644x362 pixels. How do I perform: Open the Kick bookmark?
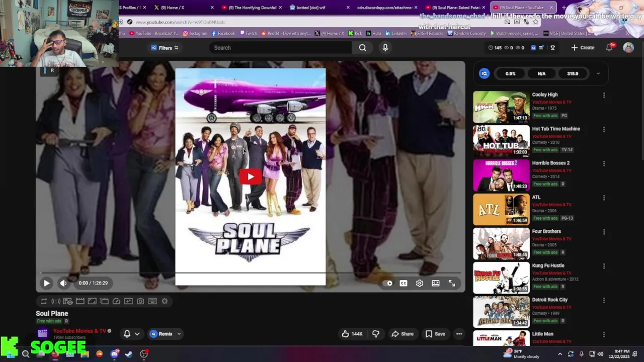(x=355, y=33)
